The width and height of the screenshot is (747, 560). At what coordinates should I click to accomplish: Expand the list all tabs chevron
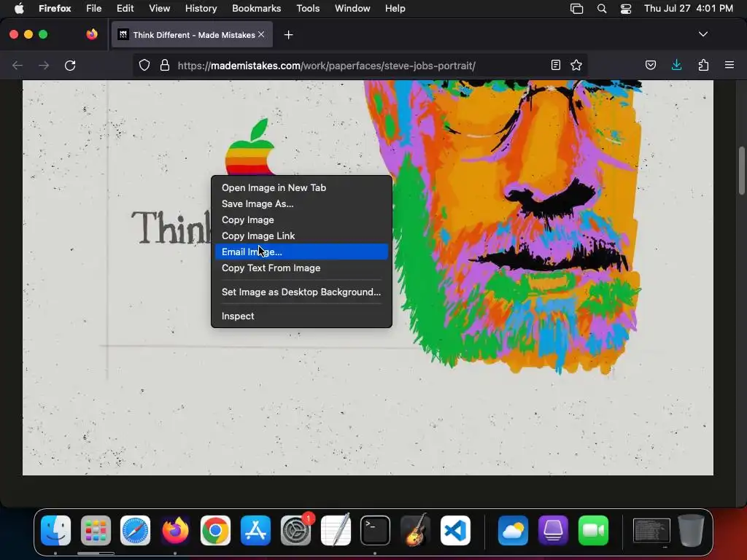point(703,34)
